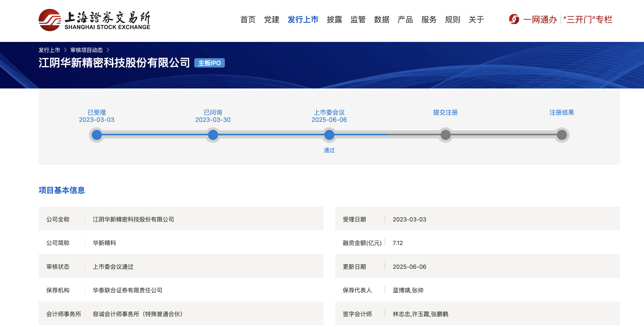644x327 pixels.
Task: Click the financing amount 7.12
Action: coord(398,243)
